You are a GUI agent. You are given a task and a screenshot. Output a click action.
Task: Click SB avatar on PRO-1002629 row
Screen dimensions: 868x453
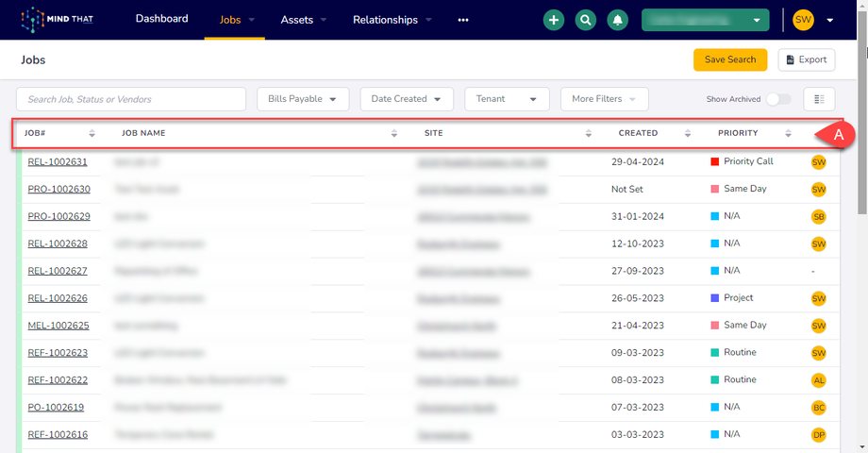tap(819, 216)
